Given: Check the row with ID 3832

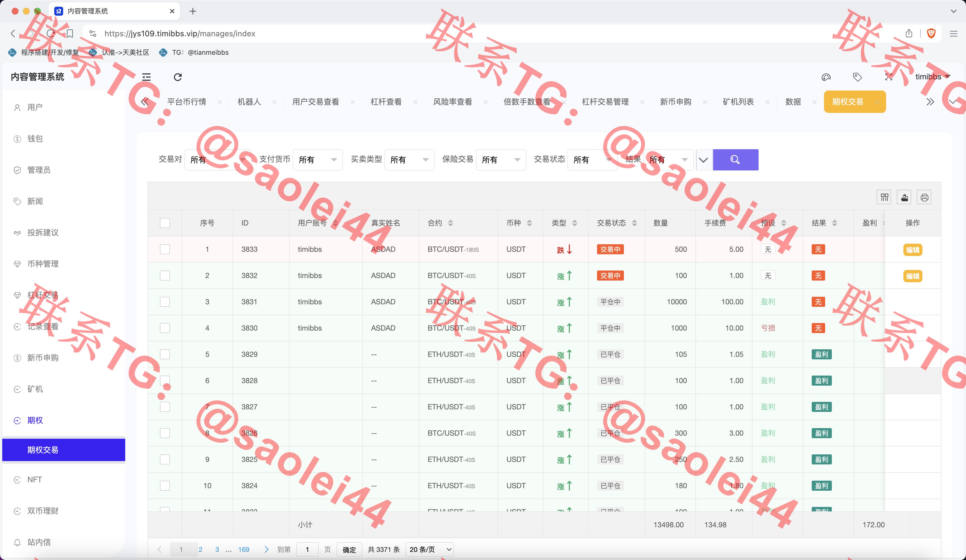Looking at the screenshot, I should 165,275.
